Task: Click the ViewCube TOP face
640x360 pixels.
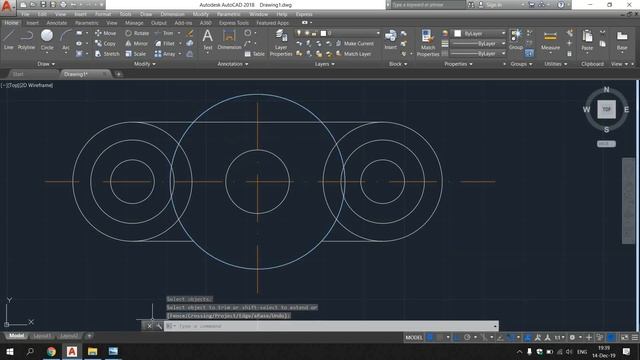Action: pos(607,109)
